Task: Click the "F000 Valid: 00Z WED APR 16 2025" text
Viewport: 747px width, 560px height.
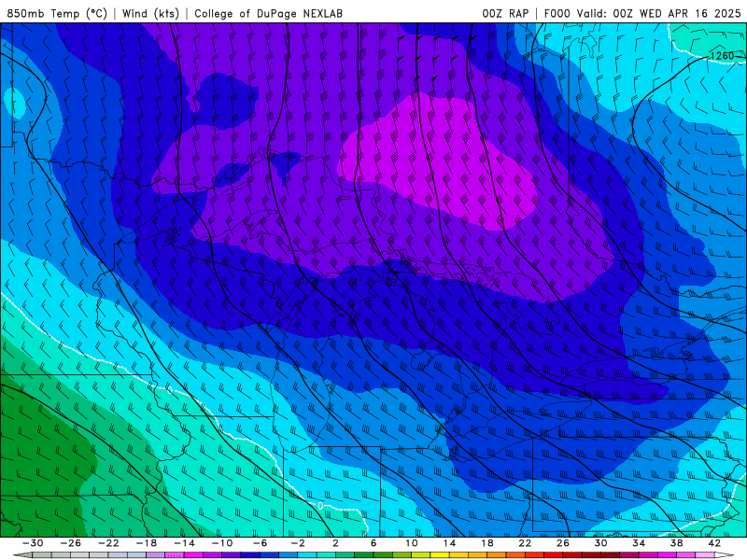Action: 642,13
